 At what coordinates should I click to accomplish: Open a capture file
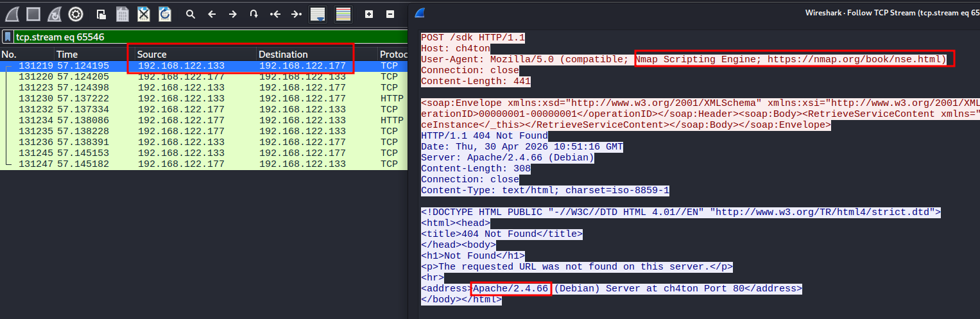pos(101,13)
